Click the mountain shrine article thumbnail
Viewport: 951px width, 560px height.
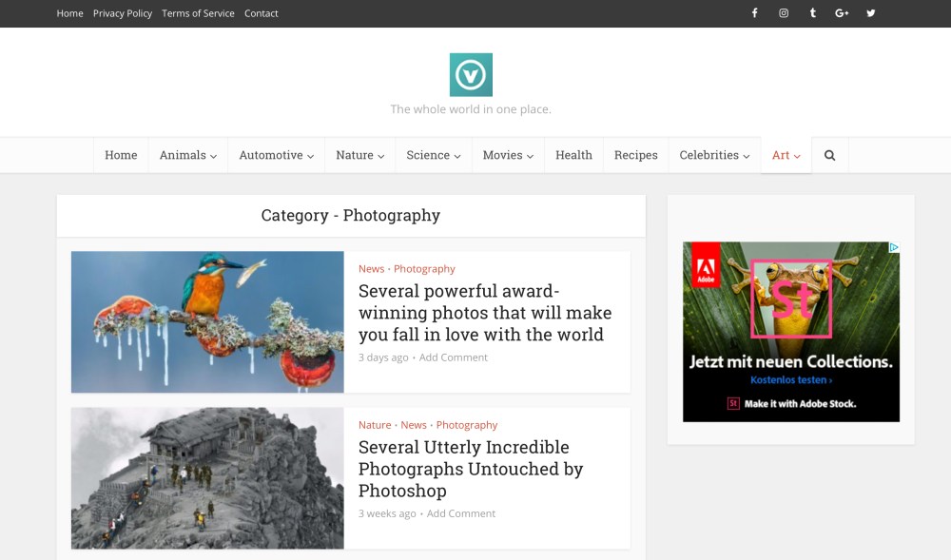207,478
